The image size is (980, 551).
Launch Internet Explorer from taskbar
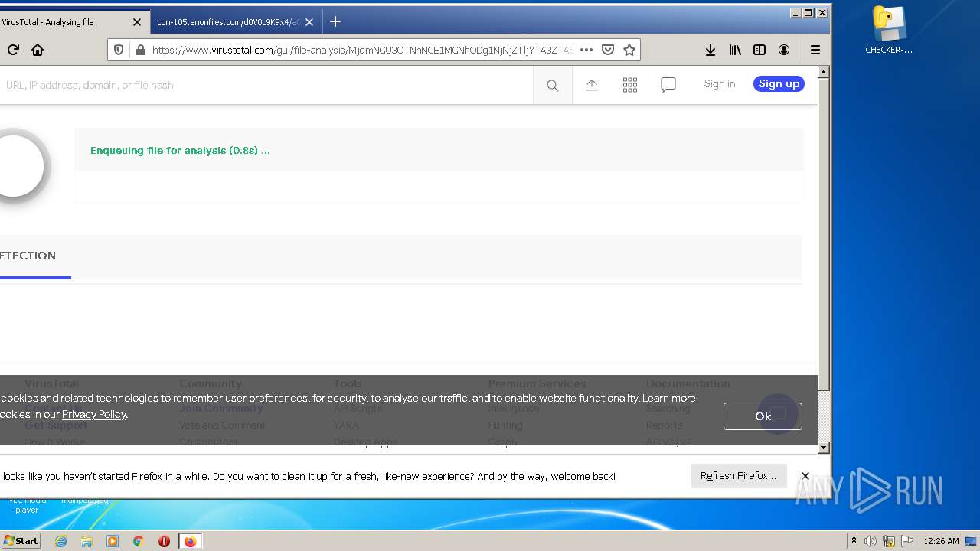[x=60, y=541]
